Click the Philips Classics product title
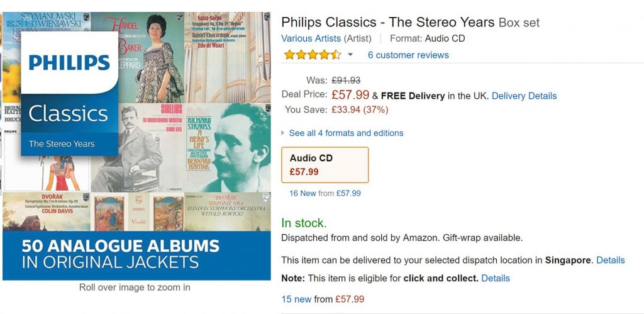Screen dimensions: 644x314 click(388, 22)
